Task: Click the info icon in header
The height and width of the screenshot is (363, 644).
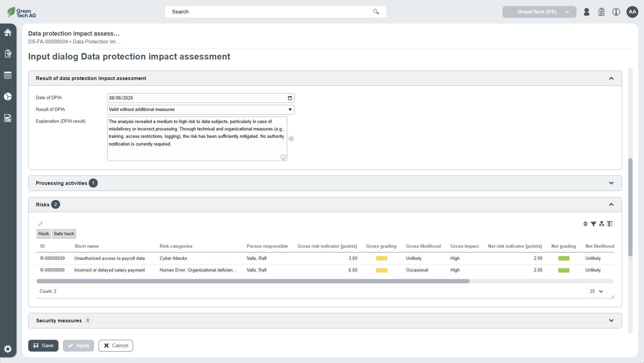Action: pyautogui.click(x=616, y=12)
